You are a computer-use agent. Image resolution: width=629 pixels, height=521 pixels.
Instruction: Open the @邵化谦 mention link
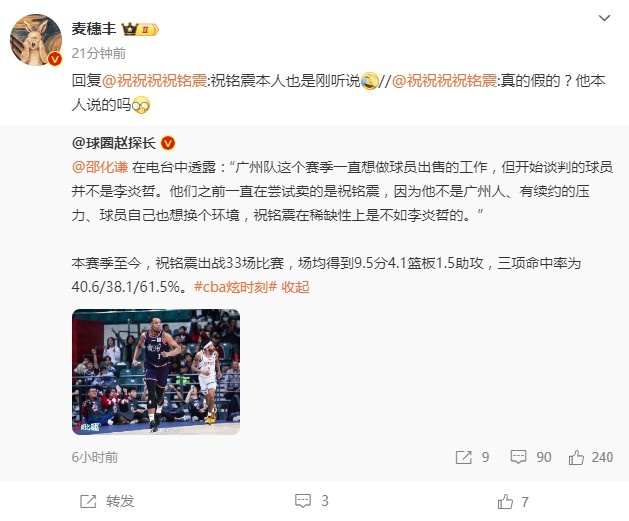pos(100,167)
